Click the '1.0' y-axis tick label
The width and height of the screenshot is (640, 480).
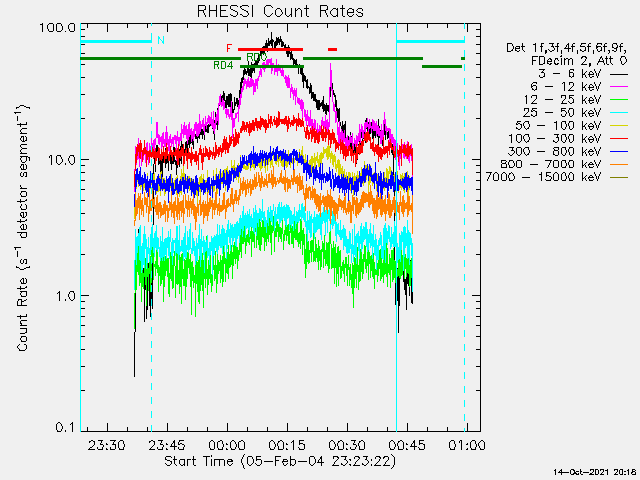(65, 296)
